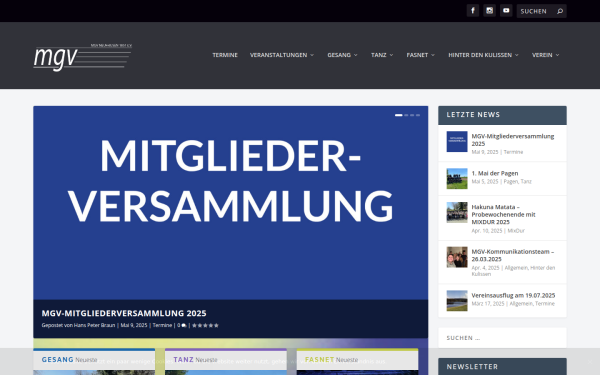The image size is (600, 375).
Task: Expand the Veranstaltungen dropdown chevron
Action: pyautogui.click(x=312, y=55)
